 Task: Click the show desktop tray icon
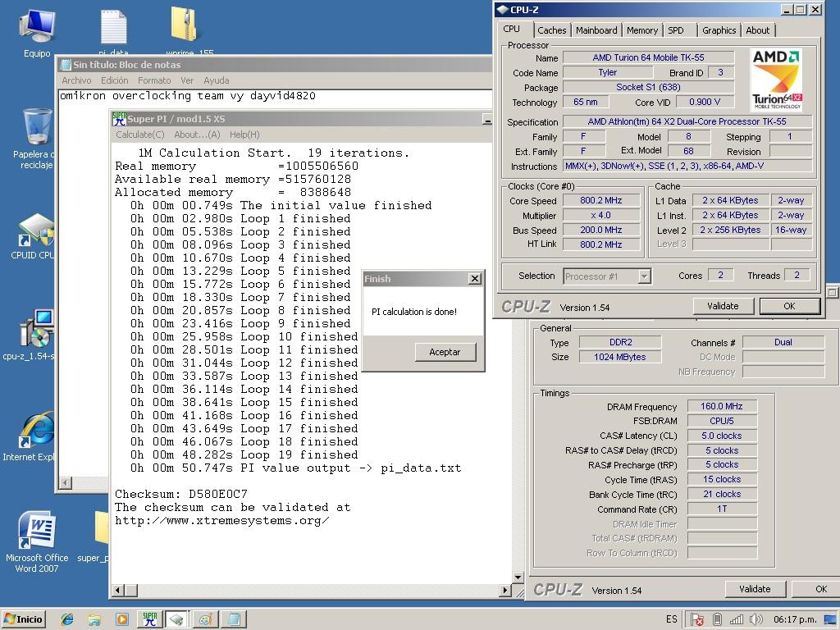pos(830,620)
